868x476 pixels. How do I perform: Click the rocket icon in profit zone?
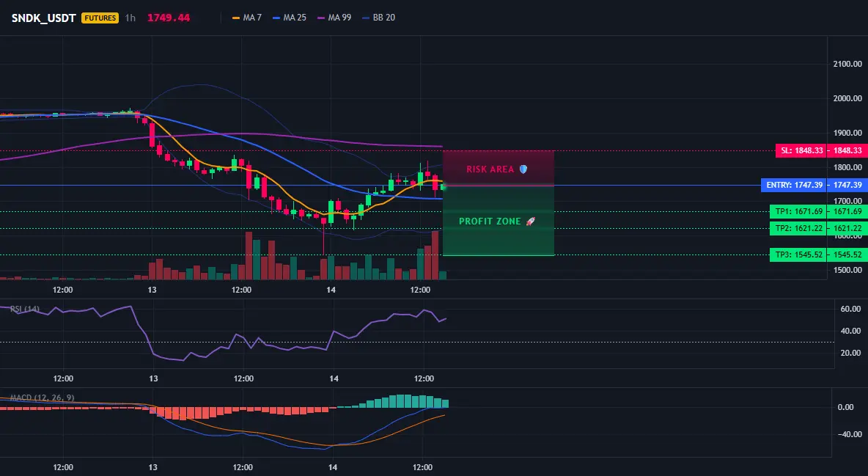pyautogui.click(x=530, y=221)
